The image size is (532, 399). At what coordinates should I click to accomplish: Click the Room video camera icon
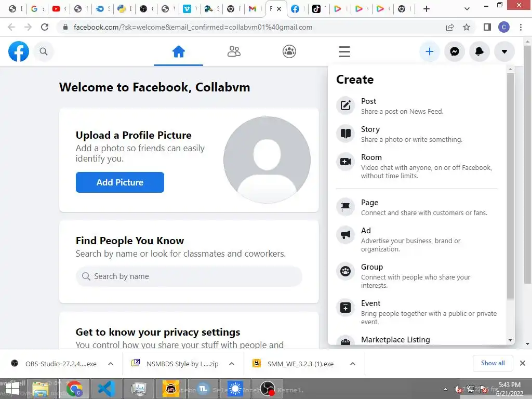tap(345, 162)
